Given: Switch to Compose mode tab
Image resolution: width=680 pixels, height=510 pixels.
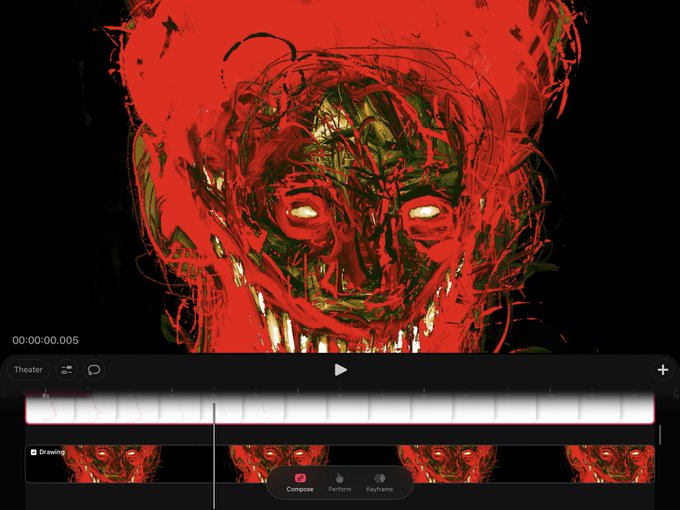Looking at the screenshot, I should pyautogui.click(x=300, y=483).
